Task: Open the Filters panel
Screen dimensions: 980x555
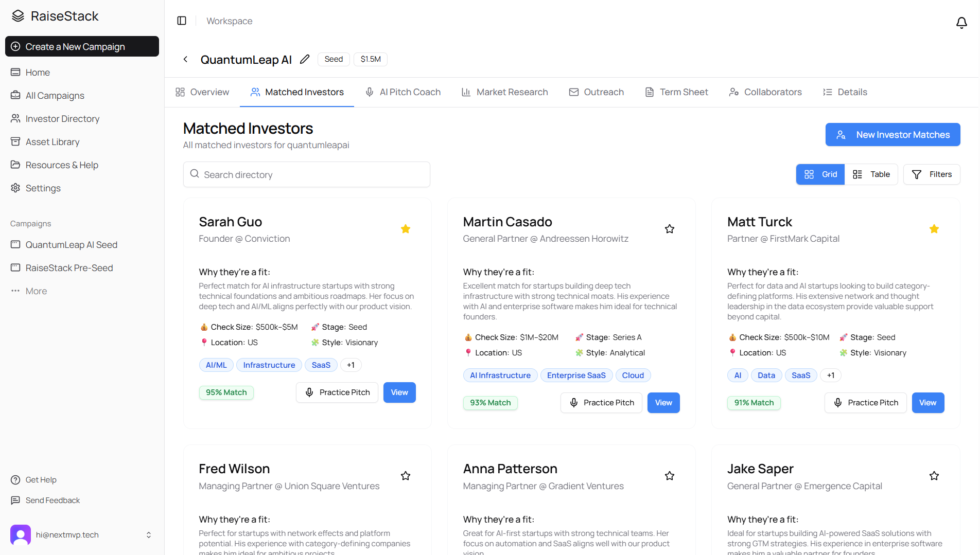Action: pos(932,174)
